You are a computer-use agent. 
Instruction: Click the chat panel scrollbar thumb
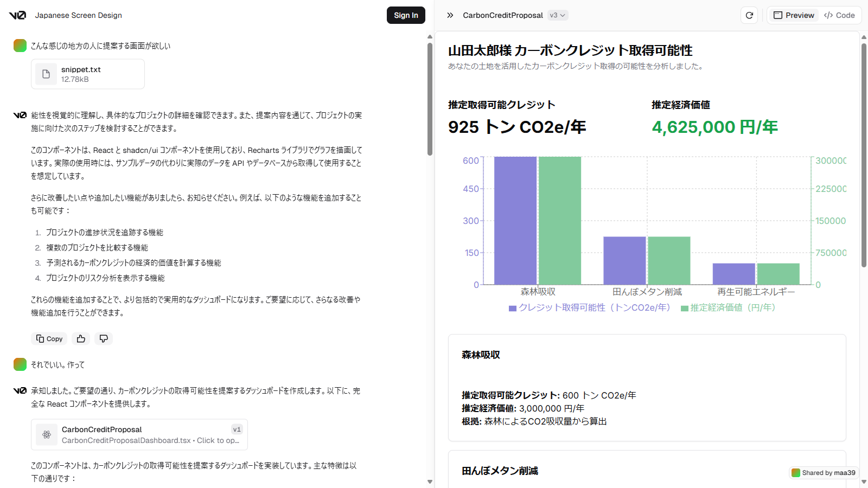pyautogui.click(x=430, y=99)
